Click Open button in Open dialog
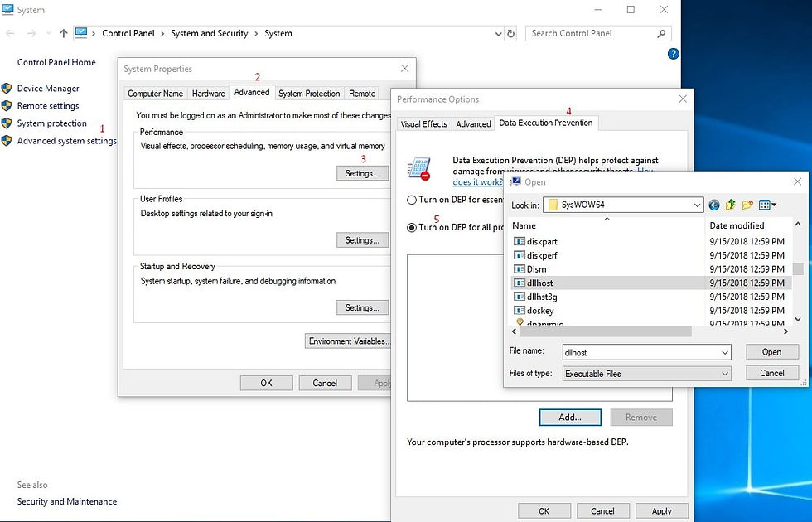 click(771, 352)
